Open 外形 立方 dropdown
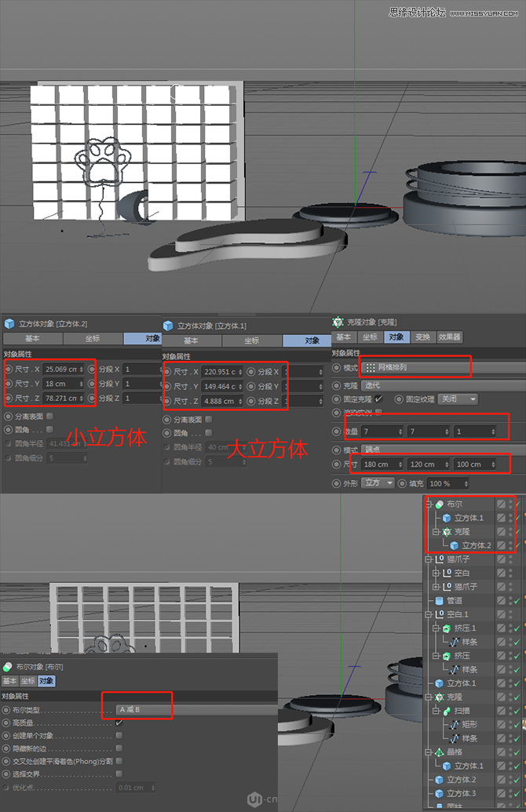Image resolution: width=526 pixels, height=812 pixels. point(378,483)
